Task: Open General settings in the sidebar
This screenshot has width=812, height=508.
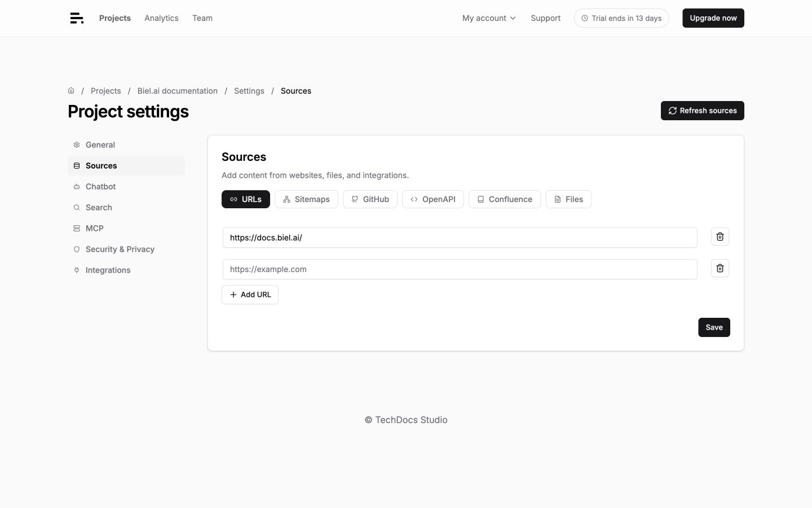Action: click(x=126, y=144)
